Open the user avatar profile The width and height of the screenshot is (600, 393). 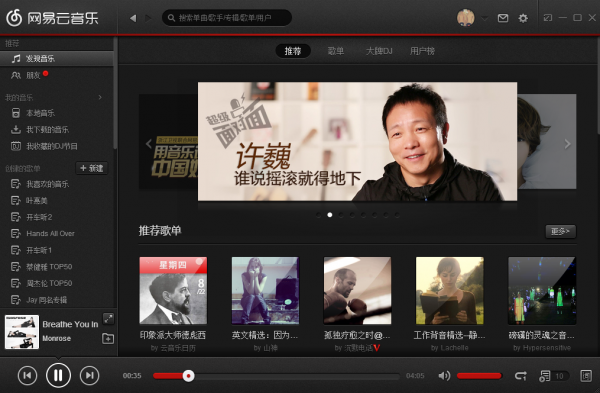click(x=466, y=18)
